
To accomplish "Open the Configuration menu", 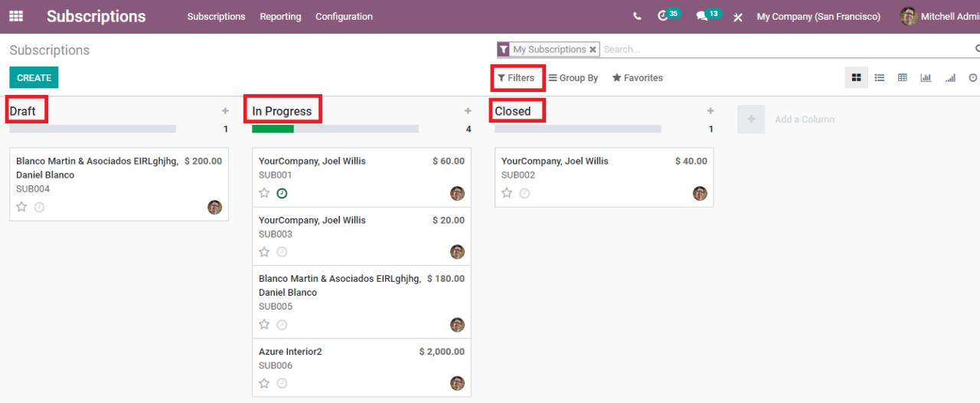I will 344,17.
